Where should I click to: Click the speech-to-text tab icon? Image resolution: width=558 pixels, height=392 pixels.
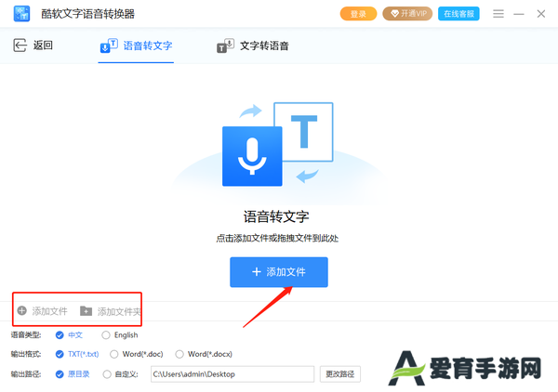pyautogui.click(x=109, y=46)
